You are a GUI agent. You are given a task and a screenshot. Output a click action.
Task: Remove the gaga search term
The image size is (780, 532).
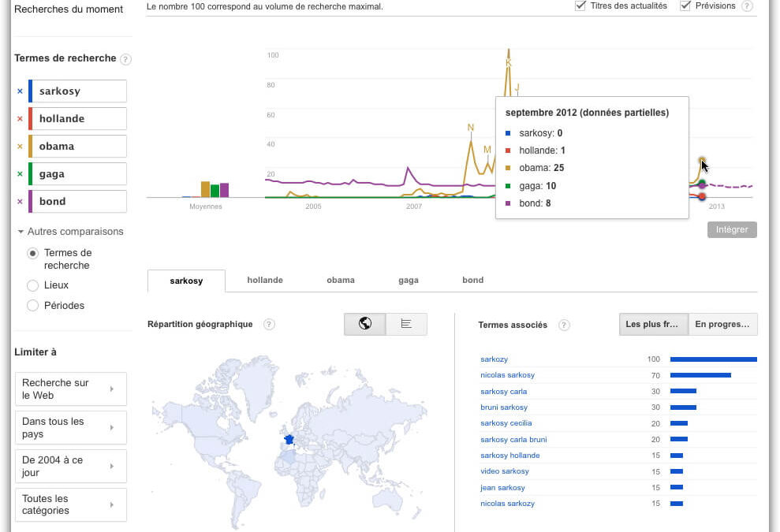[x=20, y=174]
